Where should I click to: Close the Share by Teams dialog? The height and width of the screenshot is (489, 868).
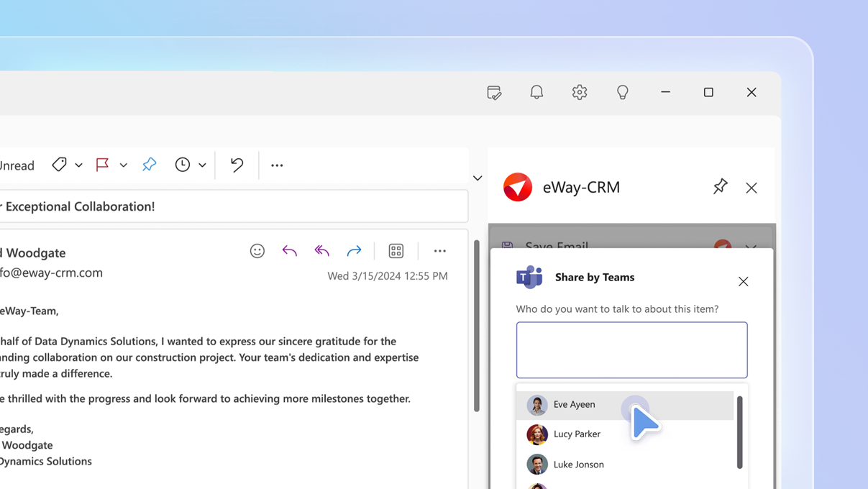744,281
